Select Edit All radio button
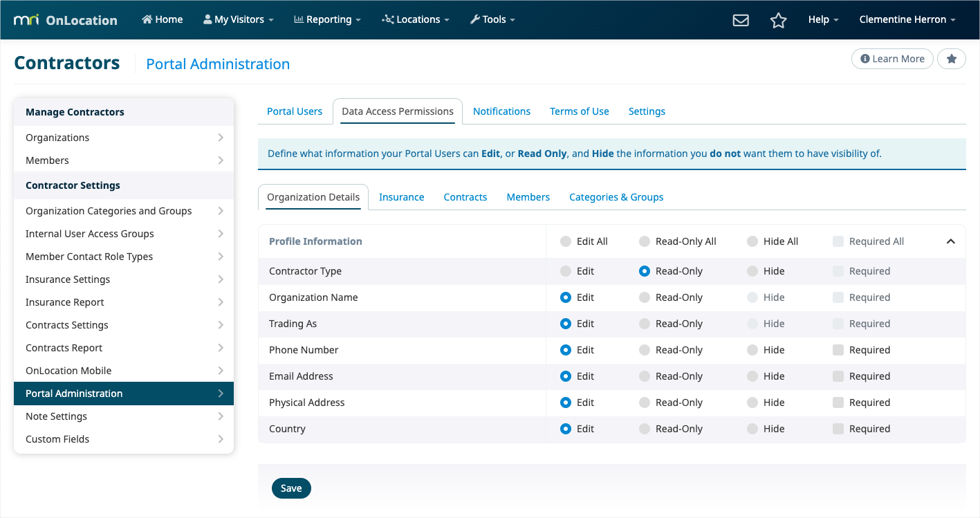 (566, 241)
